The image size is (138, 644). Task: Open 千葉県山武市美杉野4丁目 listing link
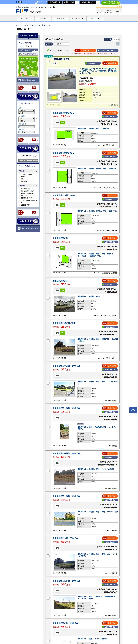point(64,323)
